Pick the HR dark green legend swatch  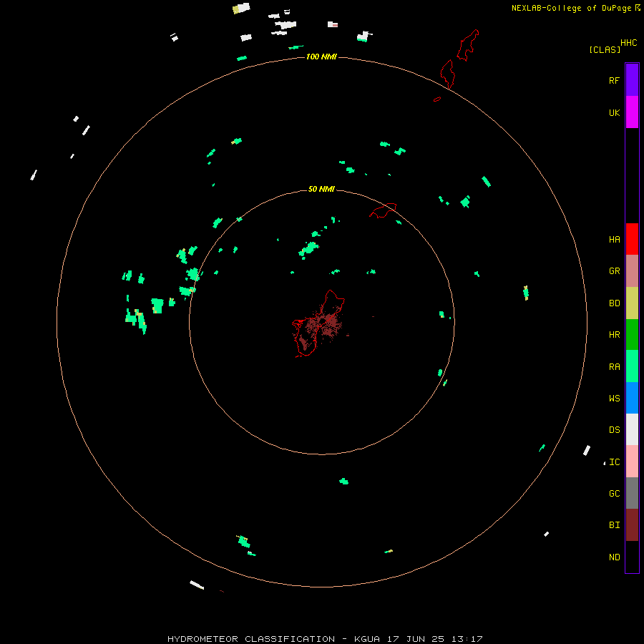(x=632, y=335)
